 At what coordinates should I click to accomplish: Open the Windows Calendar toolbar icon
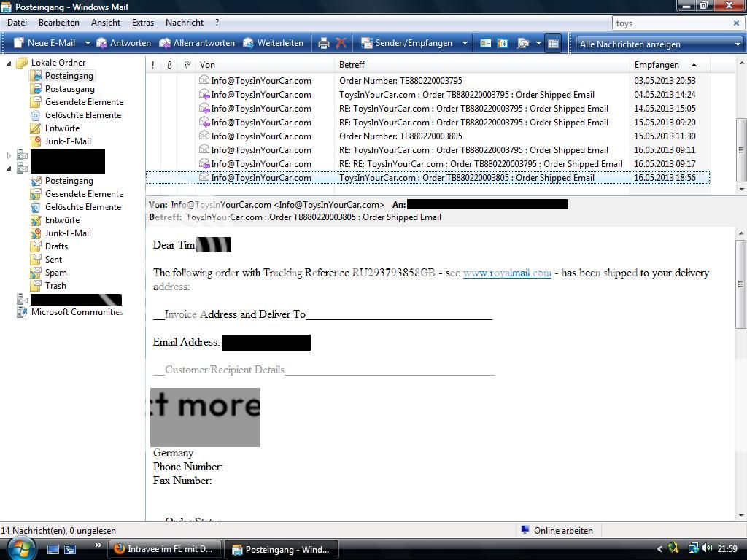pyautogui.click(x=503, y=44)
